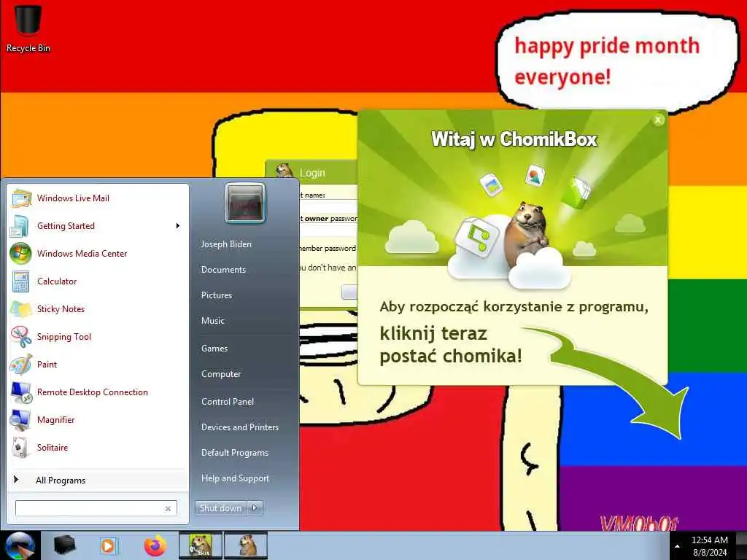Open Pictures from the Start menu

[x=217, y=295]
